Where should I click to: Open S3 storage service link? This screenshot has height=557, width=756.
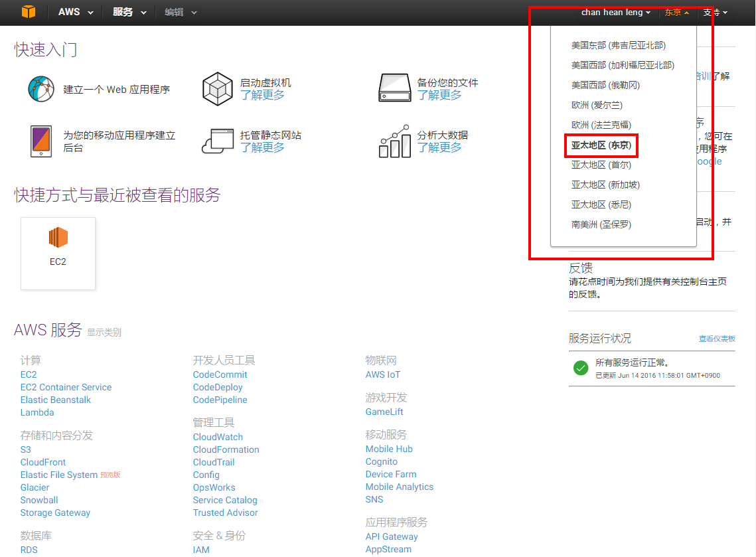point(25,449)
